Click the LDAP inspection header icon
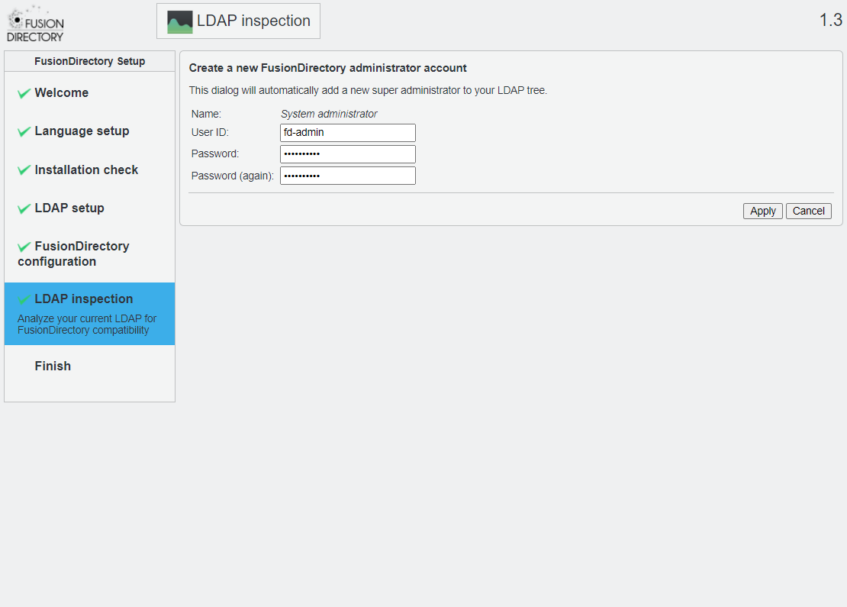 pyautogui.click(x=179, y=21)
